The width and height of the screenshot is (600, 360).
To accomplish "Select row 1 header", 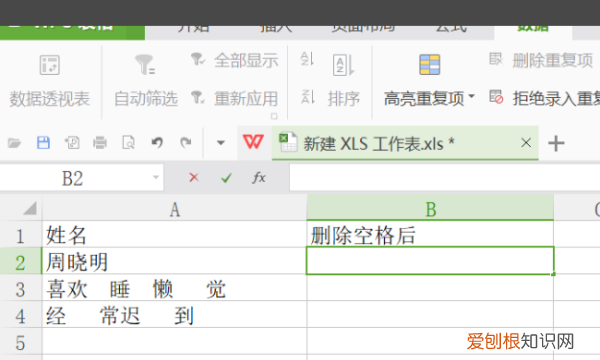I will tap(21, 235).
